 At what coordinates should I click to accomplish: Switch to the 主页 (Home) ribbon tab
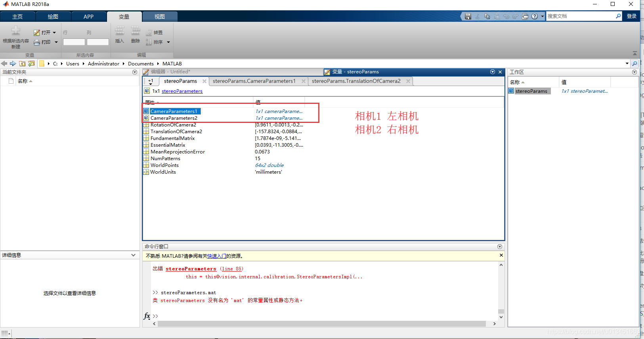pos(17,17)
